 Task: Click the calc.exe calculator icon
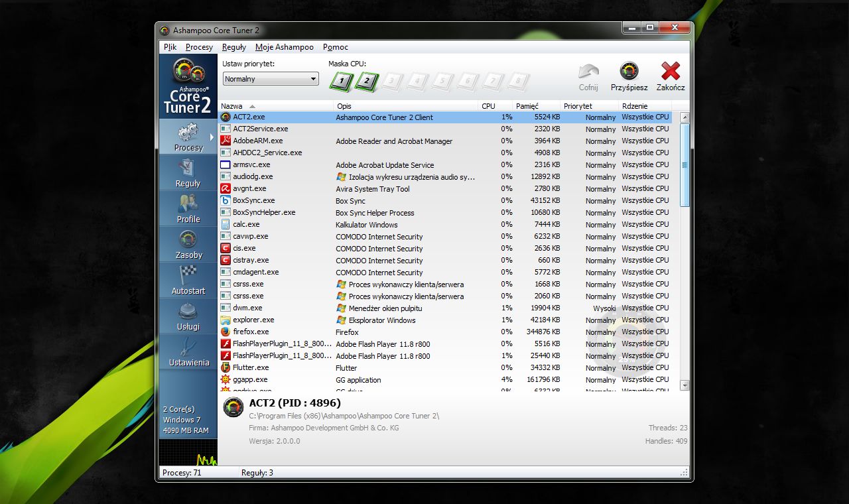point(226,224)
